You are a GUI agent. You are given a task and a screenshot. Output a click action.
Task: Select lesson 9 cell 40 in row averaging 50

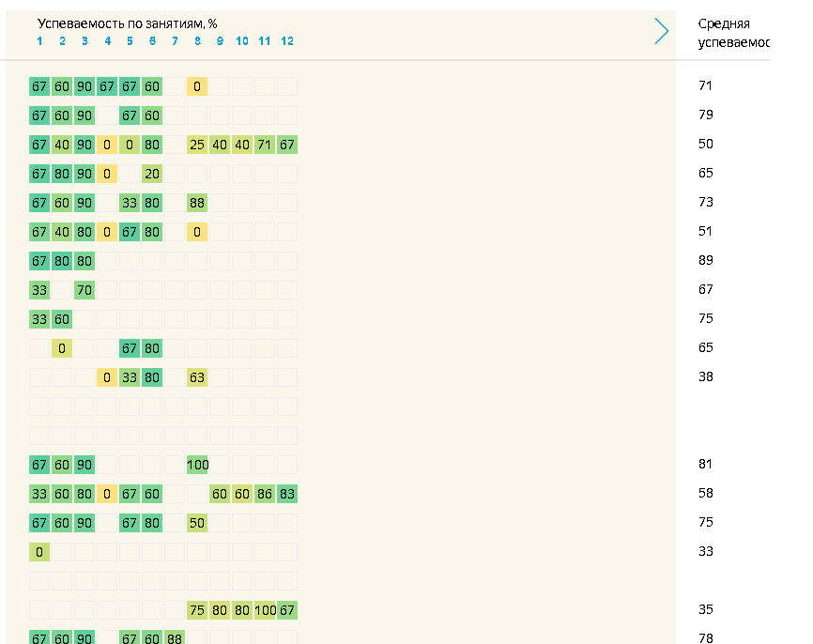(x=220, y=145)
